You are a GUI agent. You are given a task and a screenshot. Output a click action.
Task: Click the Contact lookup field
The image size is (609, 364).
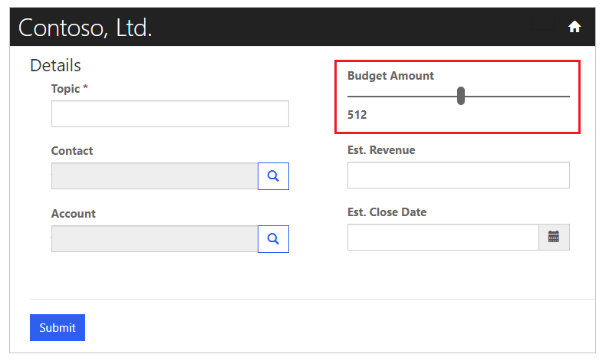(154, 176)
